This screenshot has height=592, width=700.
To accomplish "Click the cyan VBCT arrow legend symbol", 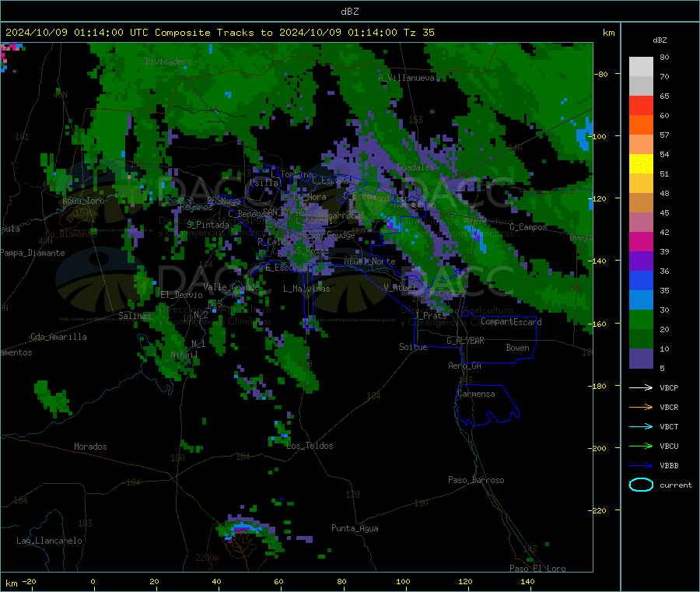I will 641,427.
